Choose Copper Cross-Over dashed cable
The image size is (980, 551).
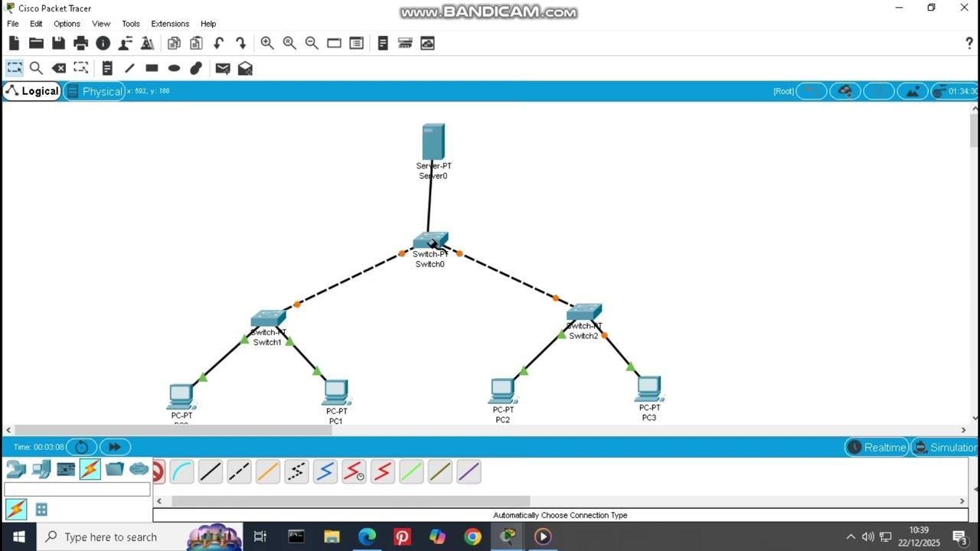click(x=239, y=471)
